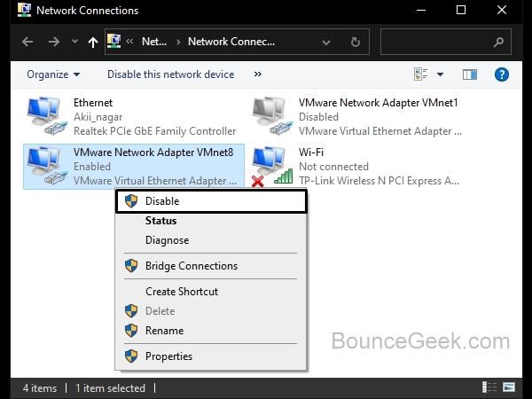
Task: Go up one folder level
Action: [x=92, y=42]
